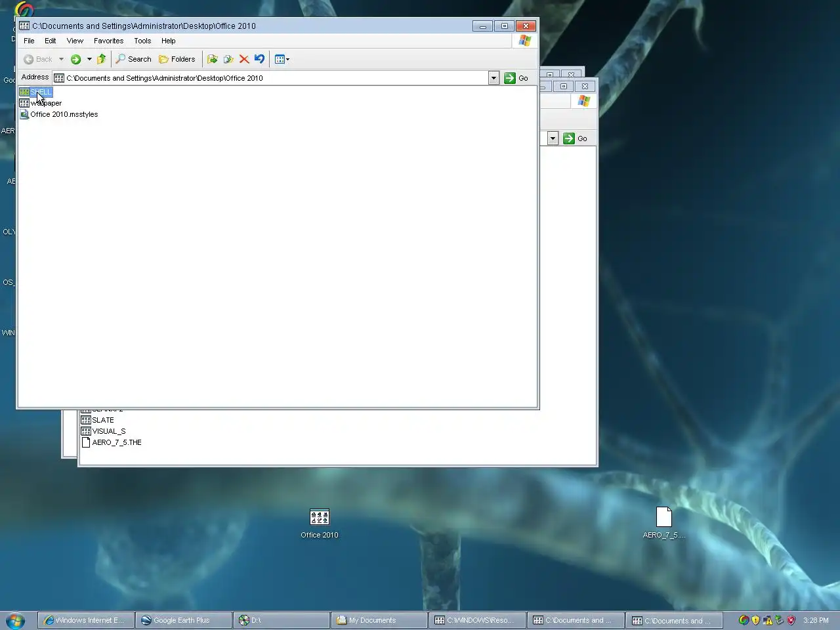Click the SLATE folder in back window
Viewport: 840px width, 630px height.
pos(97,420)
